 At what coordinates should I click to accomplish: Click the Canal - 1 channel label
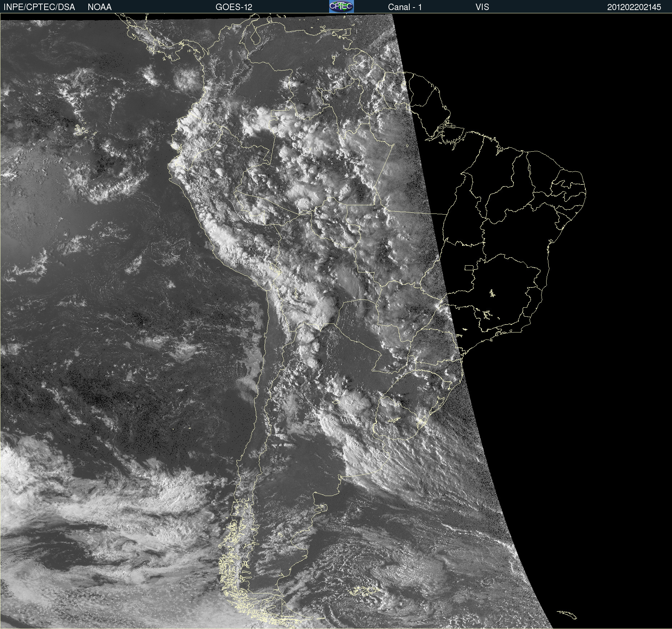pyautogui.click(x=405, y=7)
